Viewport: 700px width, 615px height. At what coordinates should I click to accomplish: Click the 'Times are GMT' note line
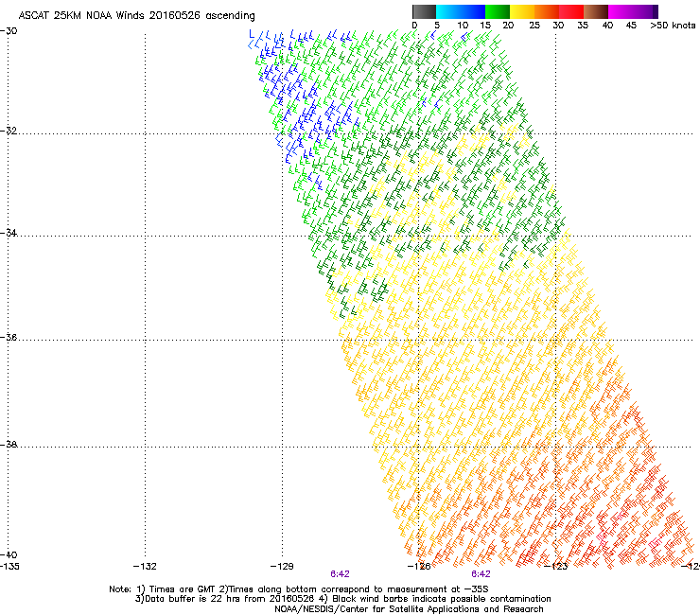tap(299, 589)
